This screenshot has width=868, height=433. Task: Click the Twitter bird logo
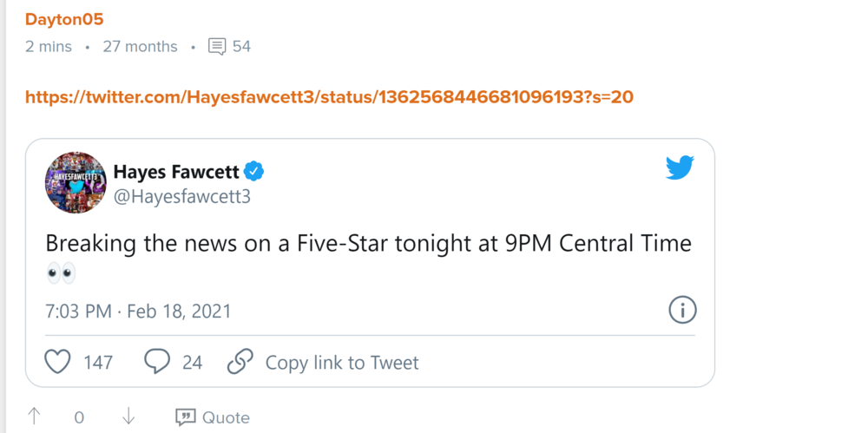click(680, 167)
